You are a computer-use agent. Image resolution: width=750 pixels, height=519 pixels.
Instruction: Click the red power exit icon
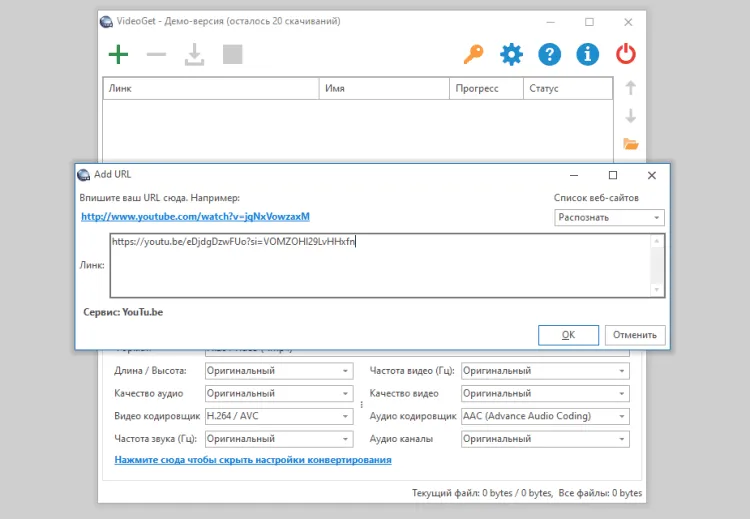626,54
